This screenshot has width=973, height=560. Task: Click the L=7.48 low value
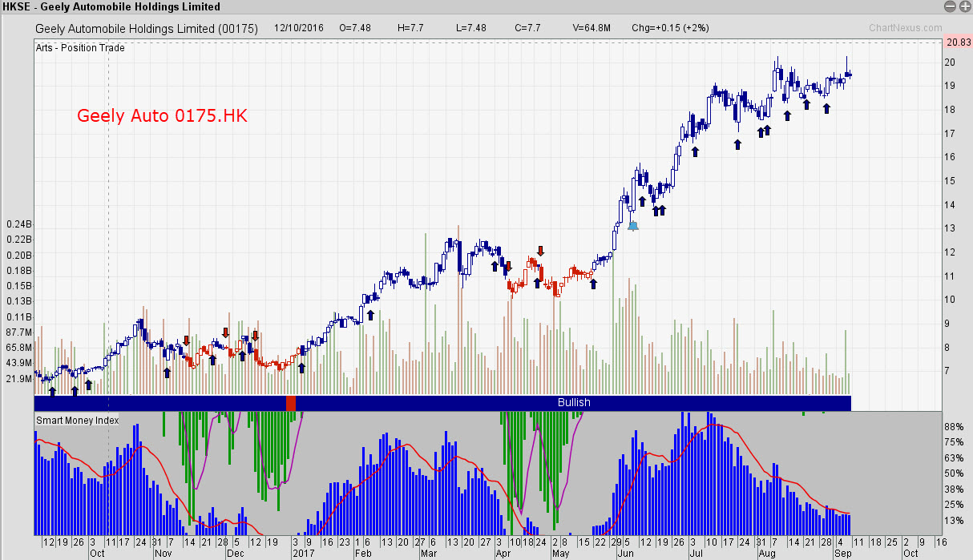pyautogui.click(x=470, y=28)
